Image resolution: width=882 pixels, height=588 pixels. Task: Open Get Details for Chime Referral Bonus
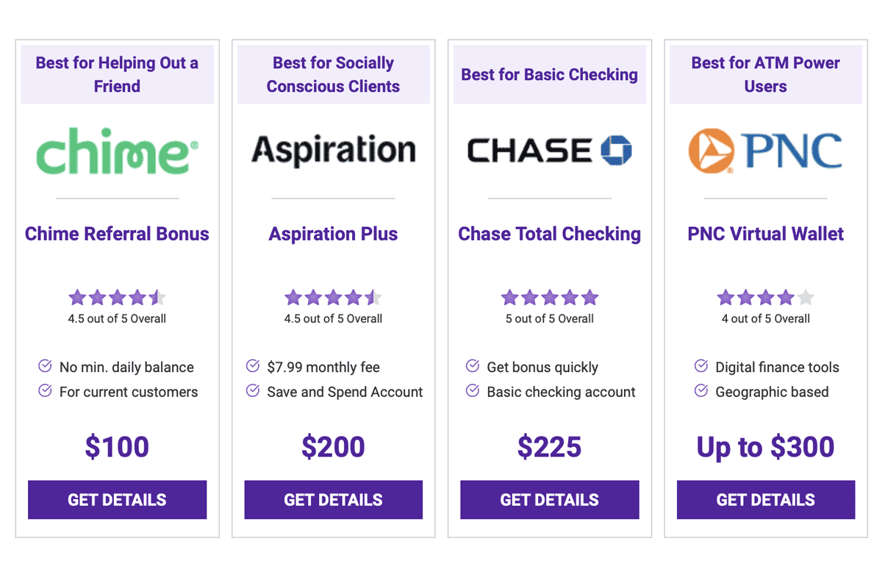pyautogui.click(x=117, y=500)
